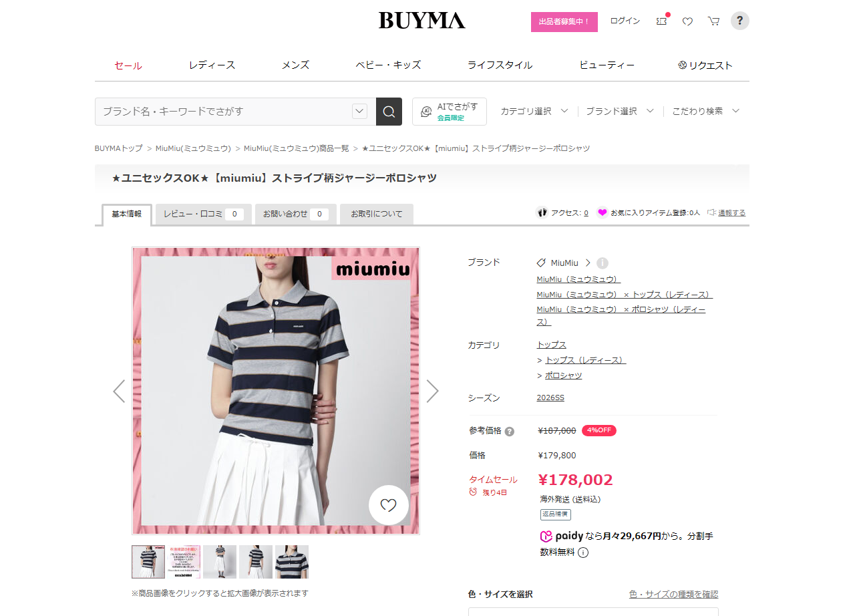The height and width of the screenshot is (616, 855).
Task: Open the カテゴリ選択 dropdown
Action: 534,112
